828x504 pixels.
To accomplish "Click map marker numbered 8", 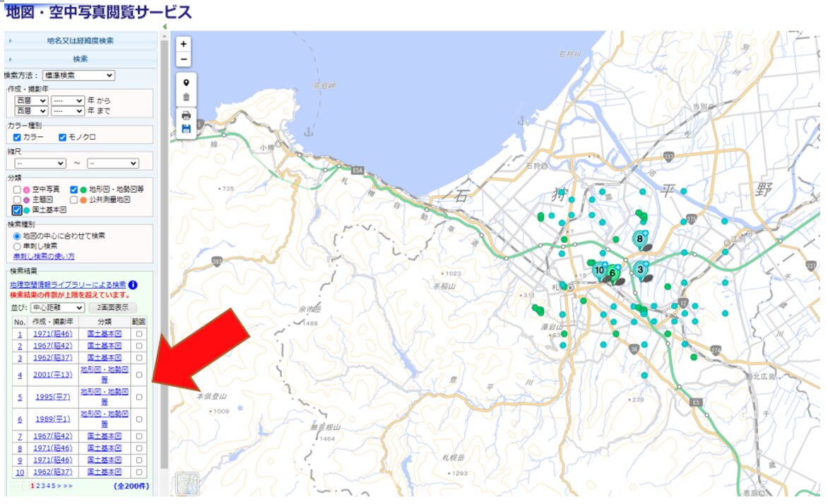I will tap(640, 239).
